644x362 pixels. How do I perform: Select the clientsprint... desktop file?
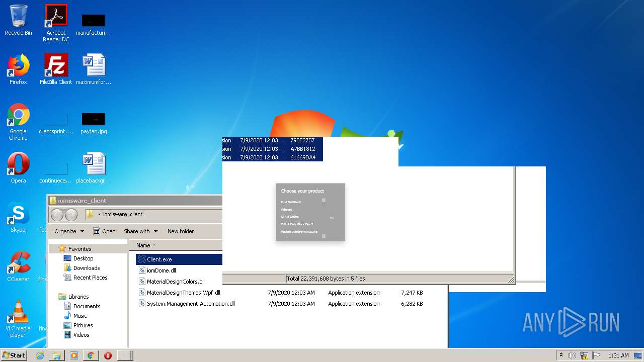coord(56,123)
